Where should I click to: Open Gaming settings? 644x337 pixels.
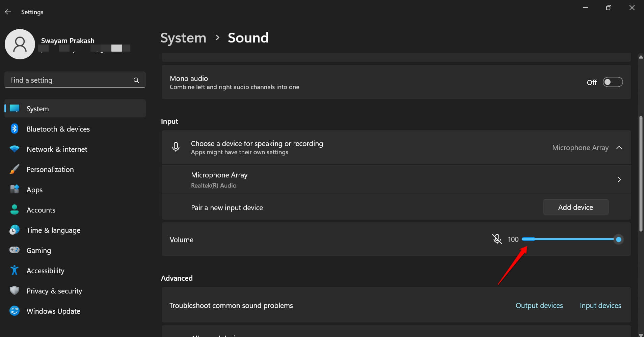point(39,250)
